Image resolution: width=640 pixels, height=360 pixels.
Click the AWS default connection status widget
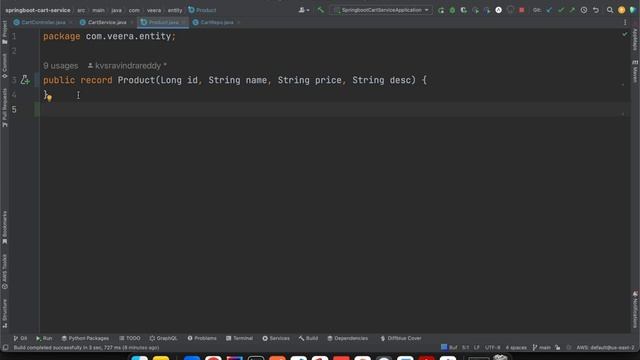[605, 348]
